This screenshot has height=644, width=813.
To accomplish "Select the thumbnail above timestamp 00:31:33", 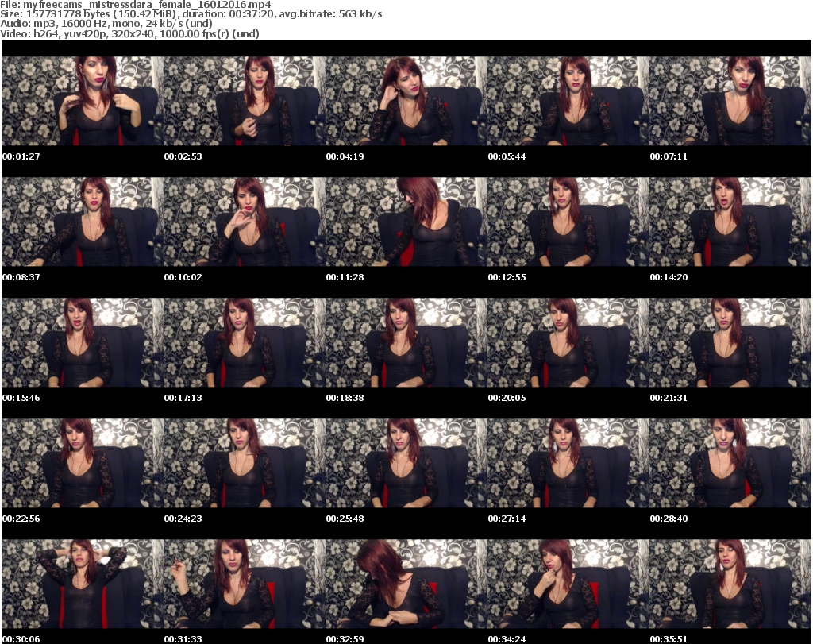I will [x=245, y=584].
